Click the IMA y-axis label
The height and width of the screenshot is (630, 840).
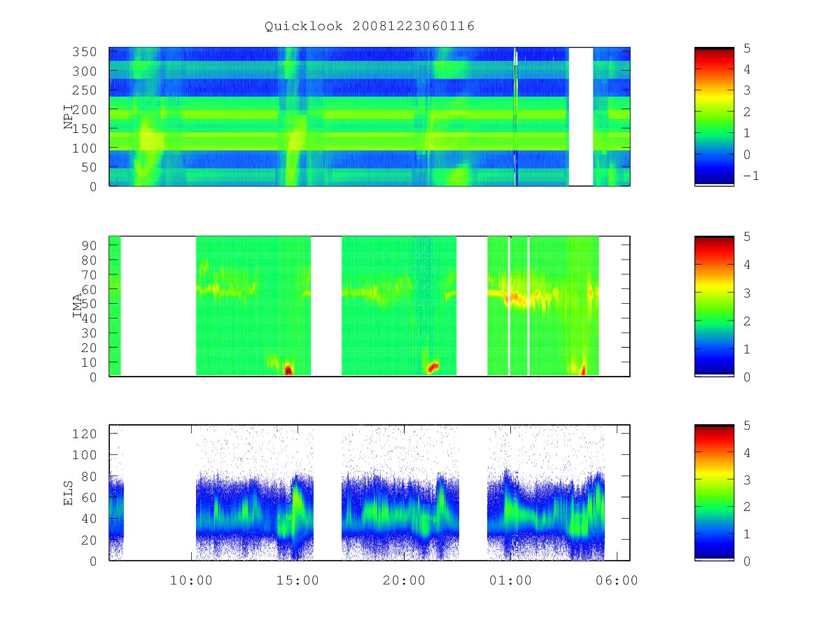pos(78,306)
